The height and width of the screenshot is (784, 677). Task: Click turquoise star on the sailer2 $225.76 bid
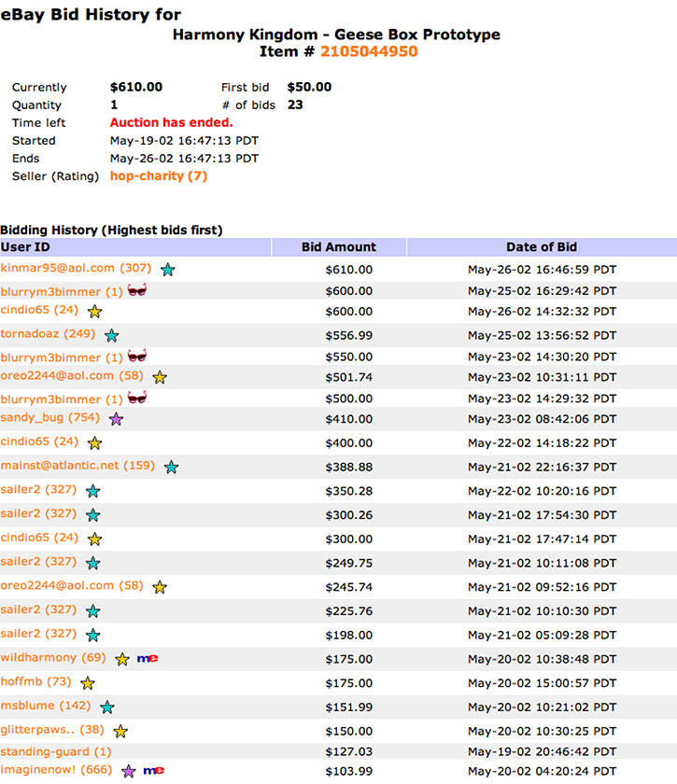pyautogui.click(x=92, y=611)
